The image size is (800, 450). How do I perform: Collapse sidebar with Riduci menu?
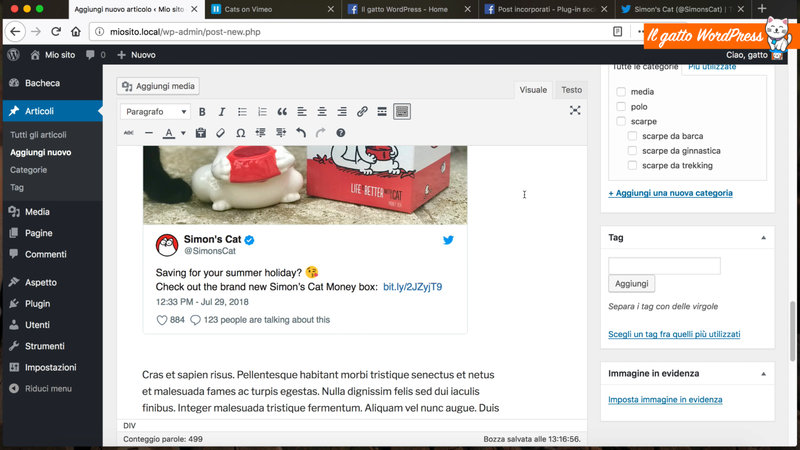pos(41,389)
